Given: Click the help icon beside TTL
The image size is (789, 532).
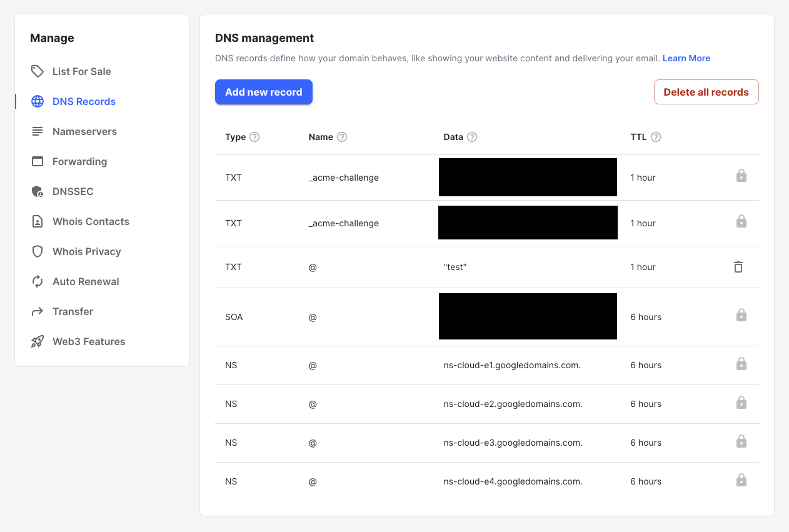Looking at the screenshot, I should [656, 137].
